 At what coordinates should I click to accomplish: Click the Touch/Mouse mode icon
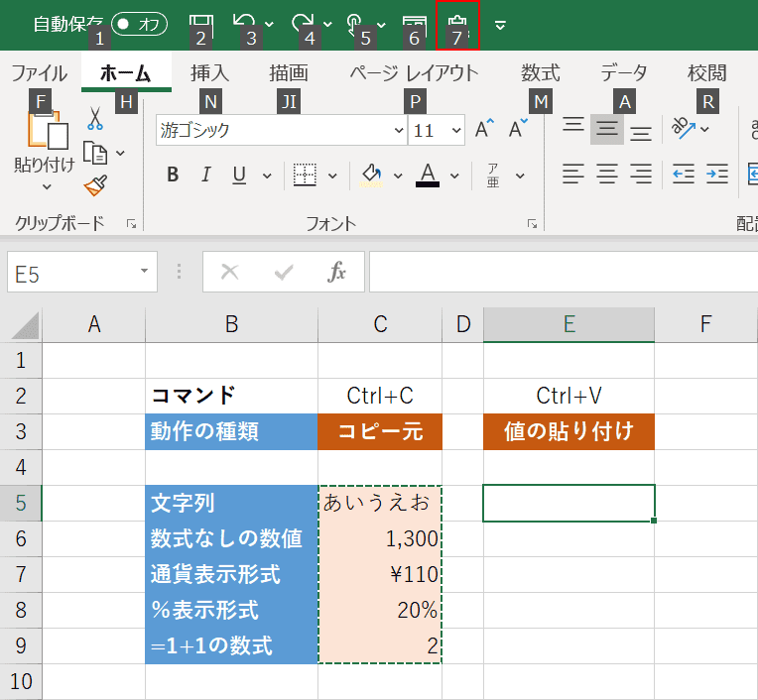(x=355, y=24)
